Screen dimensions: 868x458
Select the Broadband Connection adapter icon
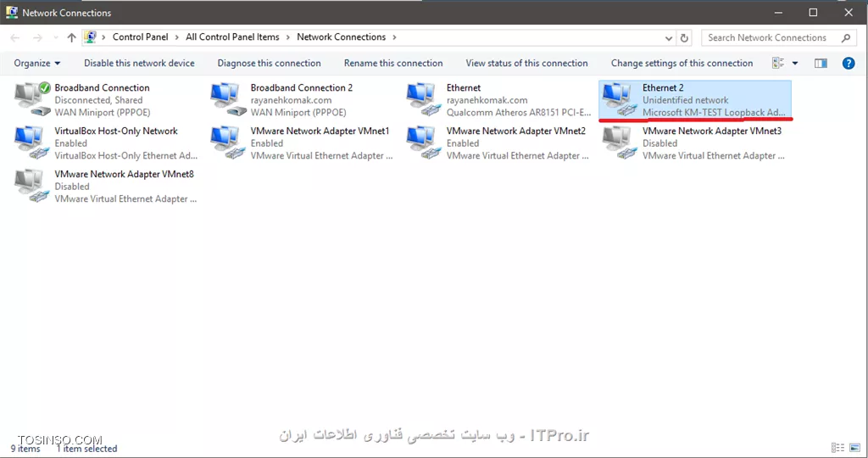33,99
